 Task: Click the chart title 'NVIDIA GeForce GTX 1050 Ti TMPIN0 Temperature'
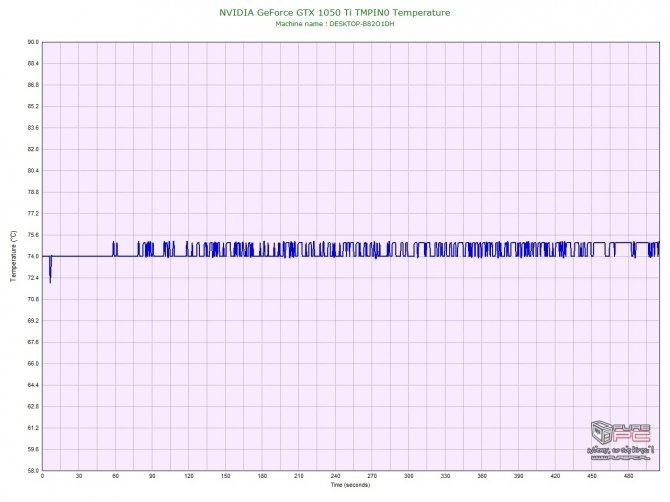tap(335, 13)
